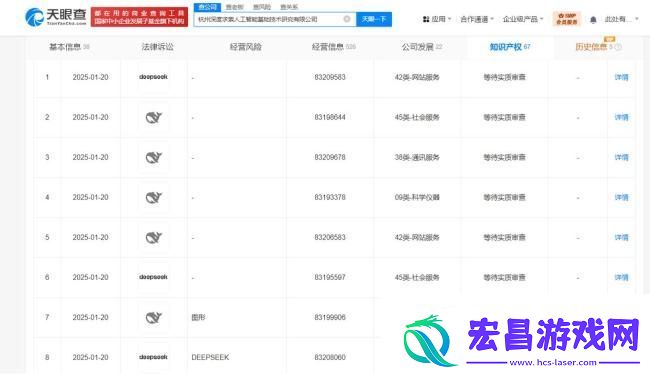Open 详情 for trademark 83206583

621,237
